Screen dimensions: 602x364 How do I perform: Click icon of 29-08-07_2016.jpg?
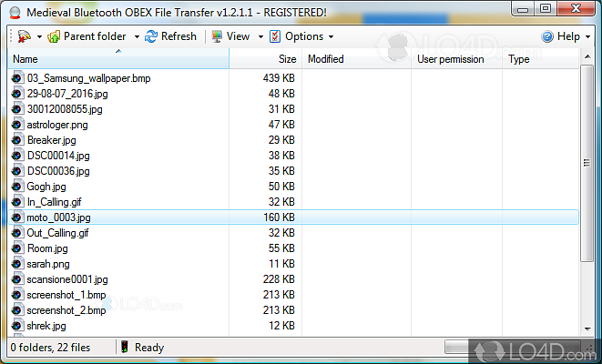click(x=17, y=94)
